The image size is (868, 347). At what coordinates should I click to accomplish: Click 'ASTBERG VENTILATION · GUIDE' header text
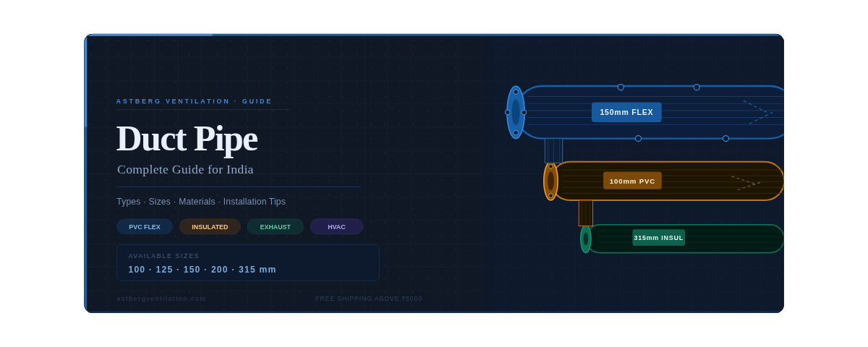pyautogui.click(x=194, y=101)
